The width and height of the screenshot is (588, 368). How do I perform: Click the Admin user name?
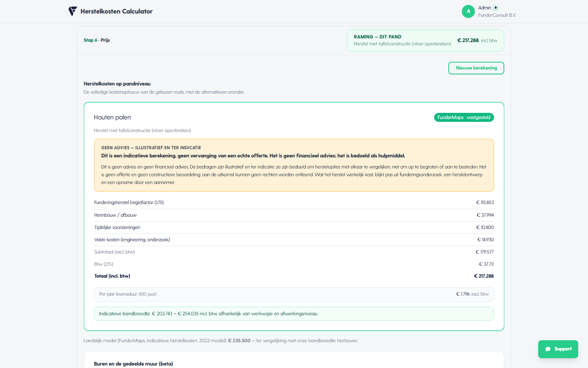(x=485, y=8)
